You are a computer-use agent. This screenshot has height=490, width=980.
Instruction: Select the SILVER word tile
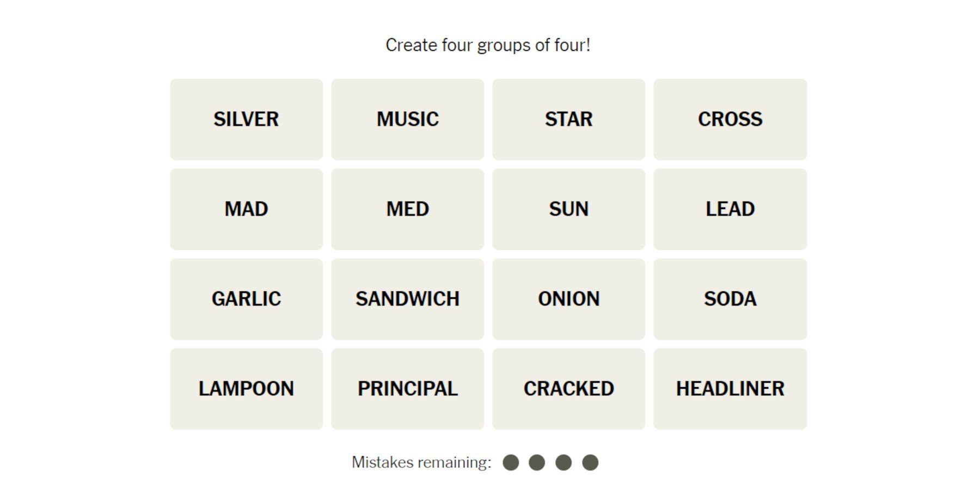click(246, 119)
